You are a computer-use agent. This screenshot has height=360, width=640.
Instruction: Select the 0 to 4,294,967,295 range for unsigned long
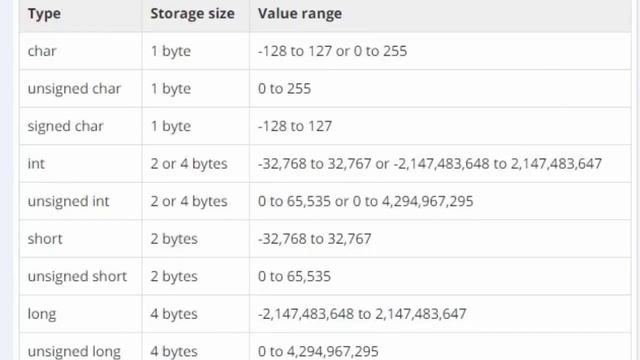[318, 351]
